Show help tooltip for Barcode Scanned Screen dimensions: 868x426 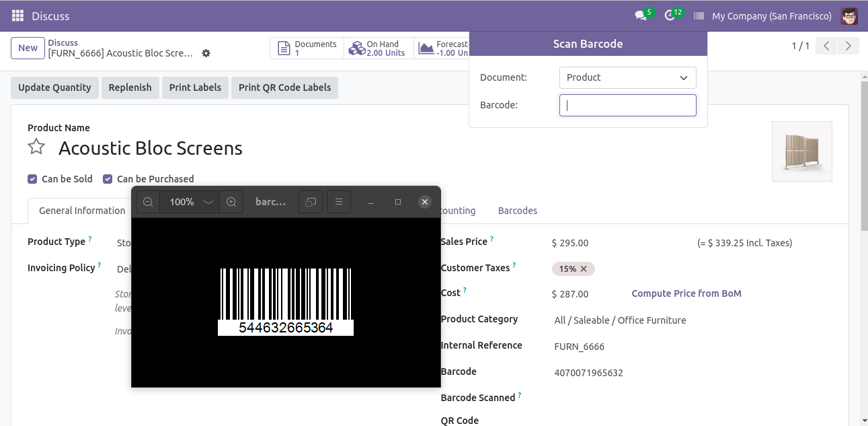coord(520,396)
